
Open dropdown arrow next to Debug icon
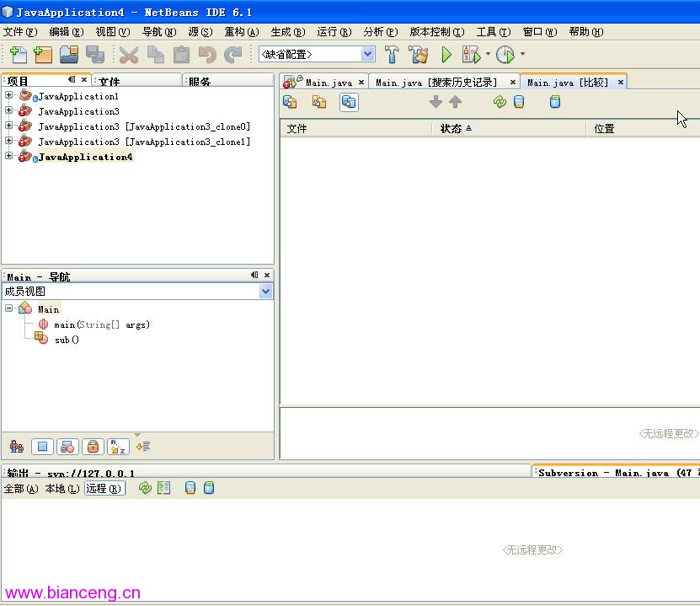pos(488,54)
